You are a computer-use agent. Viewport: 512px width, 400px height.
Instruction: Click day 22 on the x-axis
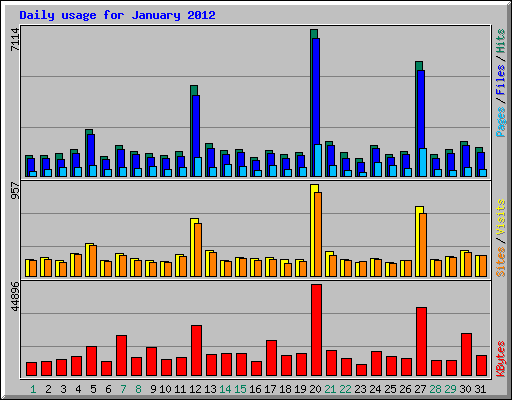coord(345,389)
